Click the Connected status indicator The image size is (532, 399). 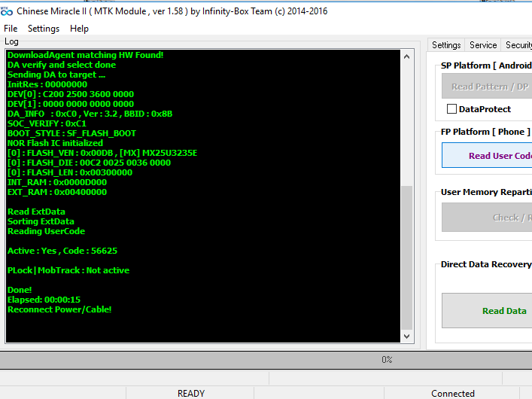point(453,393)
